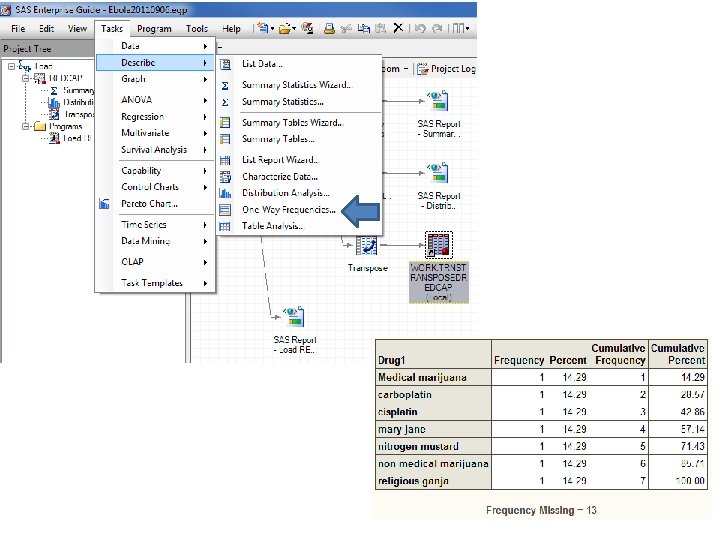720x540 pixels.
Task: Expand the Survival Analysis submenu
Action: click(x=155, y=150)
